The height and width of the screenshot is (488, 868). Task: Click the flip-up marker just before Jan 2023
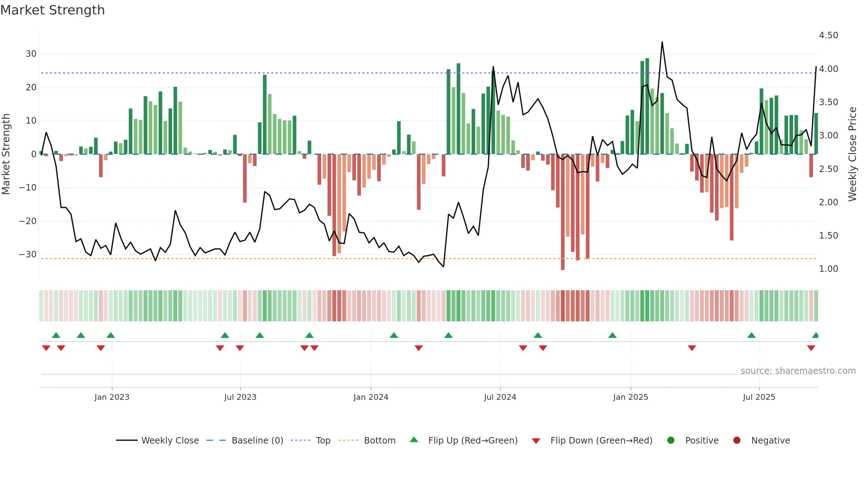click(x=111, y=335)
